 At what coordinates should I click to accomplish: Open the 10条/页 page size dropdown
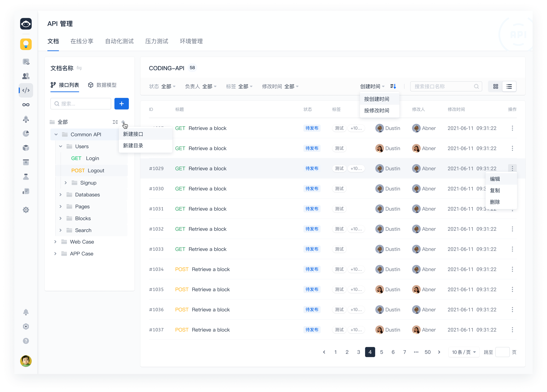464,352
